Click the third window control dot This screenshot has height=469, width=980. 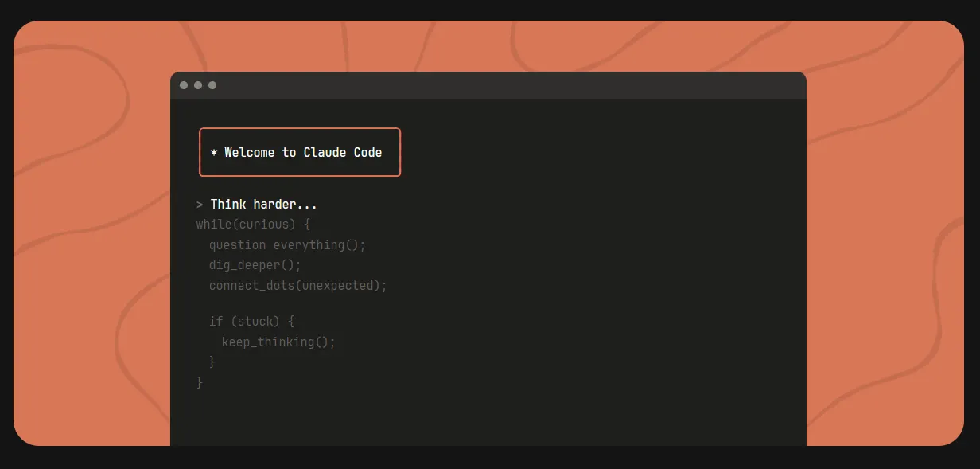212,85
